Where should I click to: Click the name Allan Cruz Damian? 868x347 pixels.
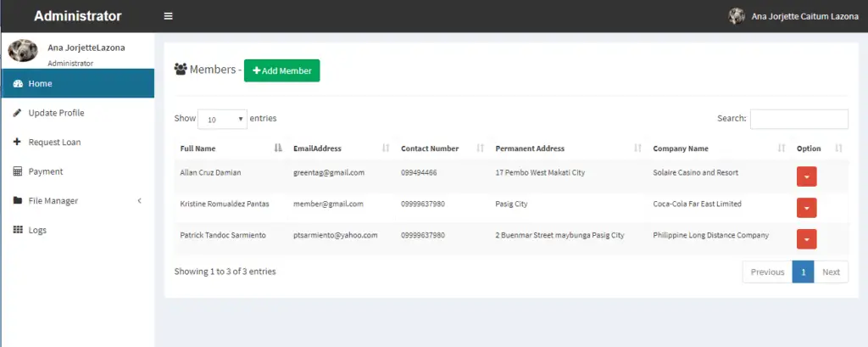coord(210,172)
